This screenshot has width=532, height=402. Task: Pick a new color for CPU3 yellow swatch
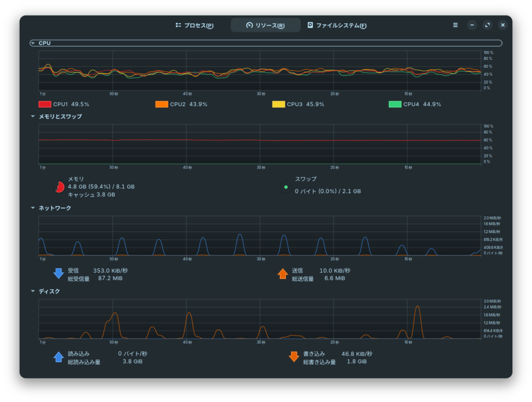tap(278, 104)
